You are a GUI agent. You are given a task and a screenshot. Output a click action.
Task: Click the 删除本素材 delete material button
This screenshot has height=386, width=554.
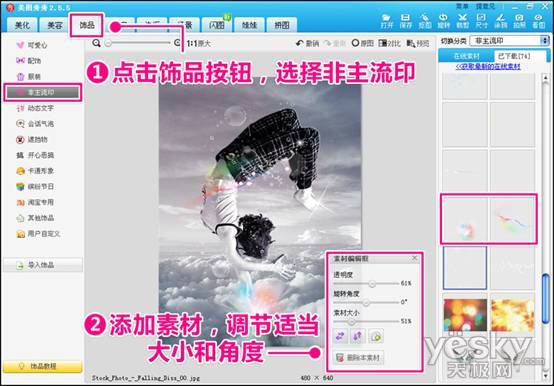point(359,358)
